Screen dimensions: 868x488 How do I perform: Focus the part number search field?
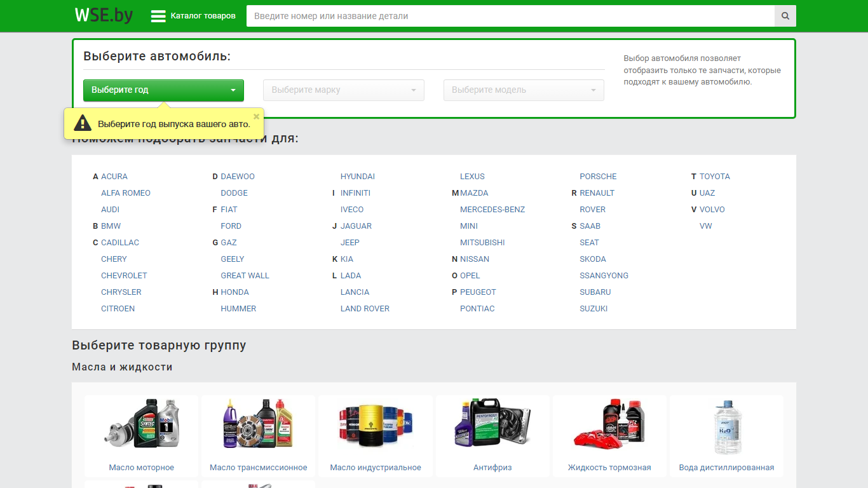(x=510, y=16)
